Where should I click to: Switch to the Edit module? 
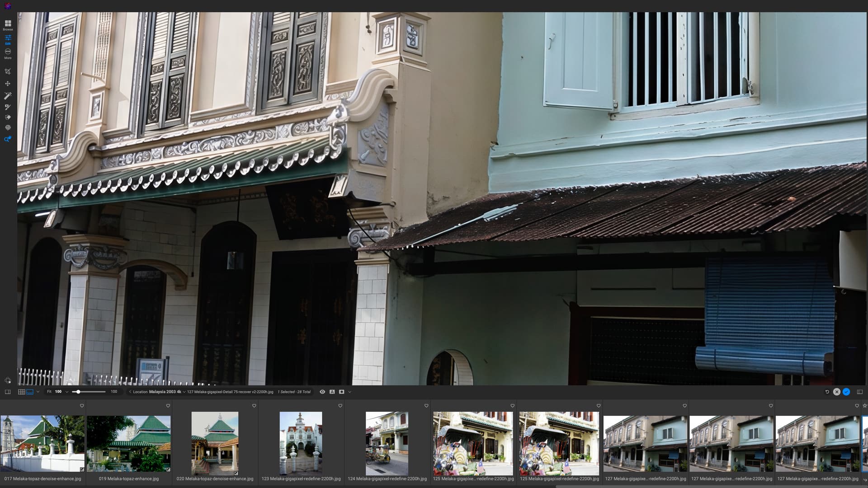pos(8,39)
